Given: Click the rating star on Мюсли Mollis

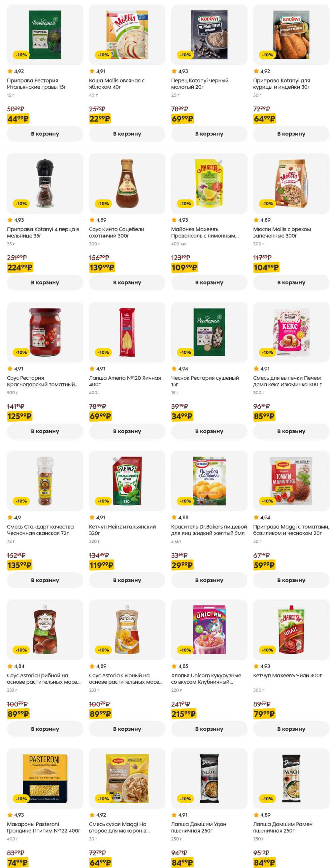Looking at the screenshot, I should (x=256, y=220).
